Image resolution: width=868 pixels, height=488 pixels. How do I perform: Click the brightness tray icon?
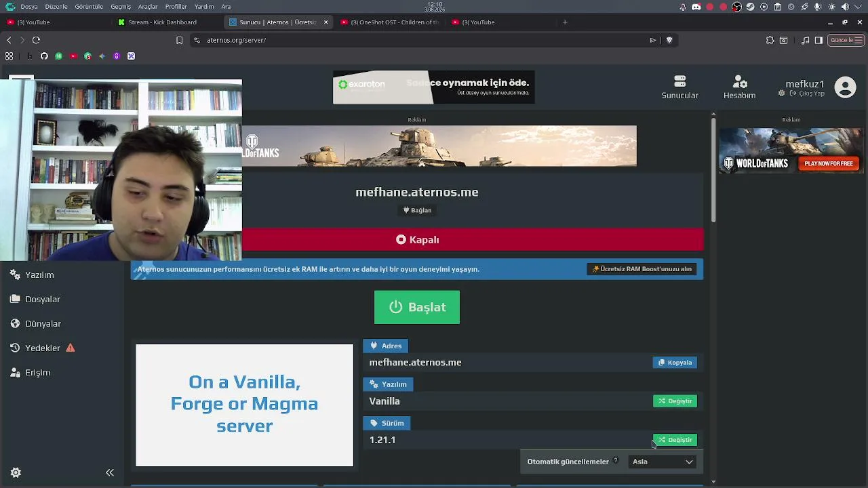pos(831,7)
